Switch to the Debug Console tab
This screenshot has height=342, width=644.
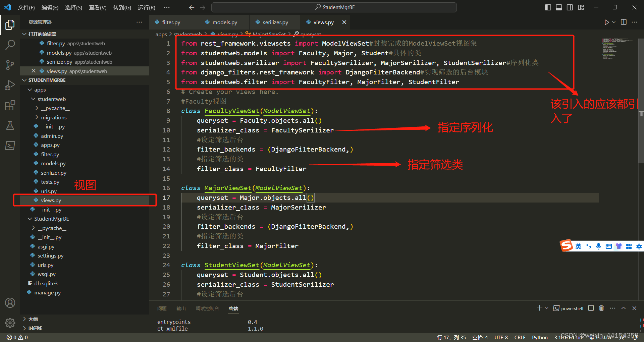(x=207, y=308)
